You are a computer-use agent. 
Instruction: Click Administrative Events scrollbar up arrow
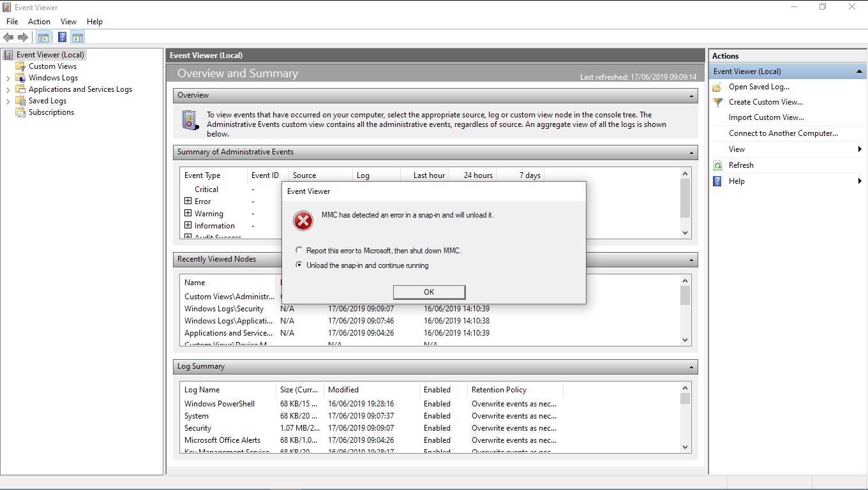pos(685,174)
